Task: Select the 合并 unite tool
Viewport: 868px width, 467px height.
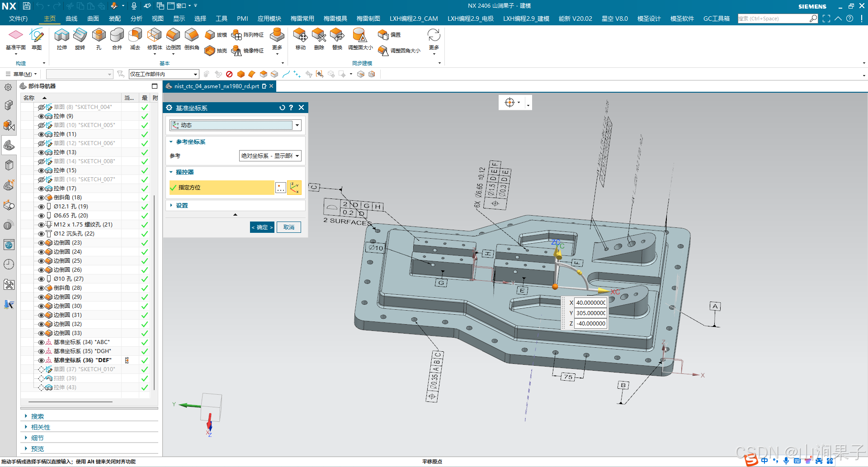Action: tap(117, 39)
